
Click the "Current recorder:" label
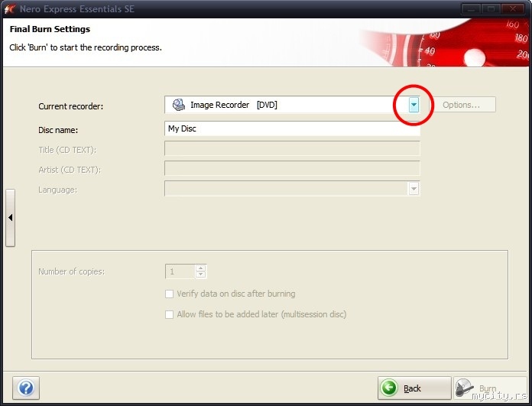pyautogui.click(x=70, y=106)
